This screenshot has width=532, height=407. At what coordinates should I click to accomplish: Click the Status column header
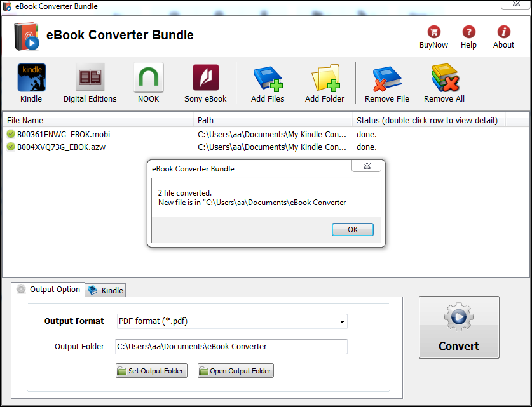coord(429,120)
